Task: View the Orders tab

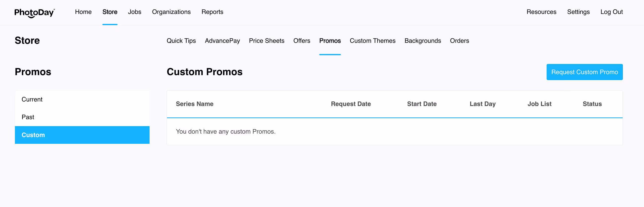Action: 459,41
